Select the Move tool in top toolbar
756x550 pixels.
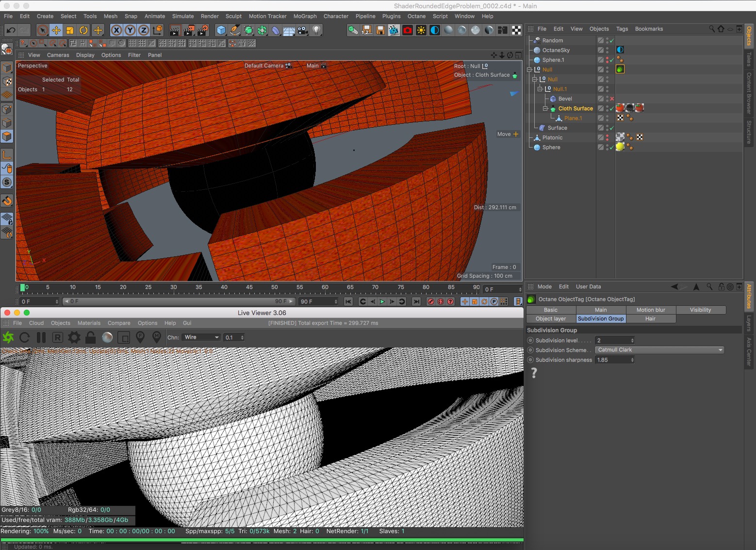click(56, 30)
